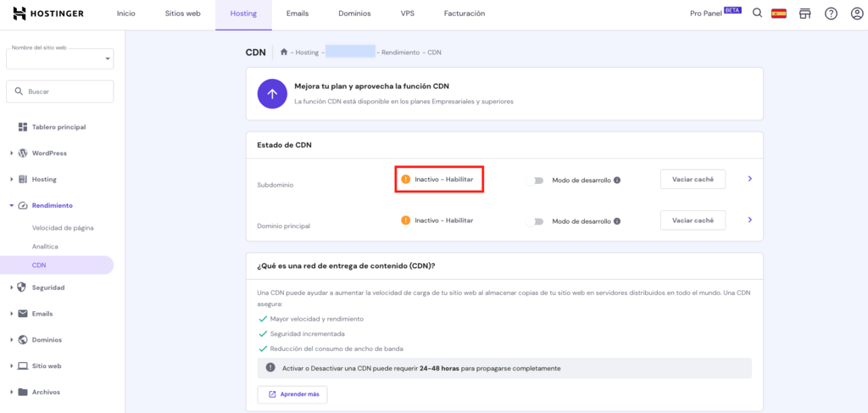Open search via magnifier icon in header
This screenshot has width=868, height=413.
coord(757,14)
